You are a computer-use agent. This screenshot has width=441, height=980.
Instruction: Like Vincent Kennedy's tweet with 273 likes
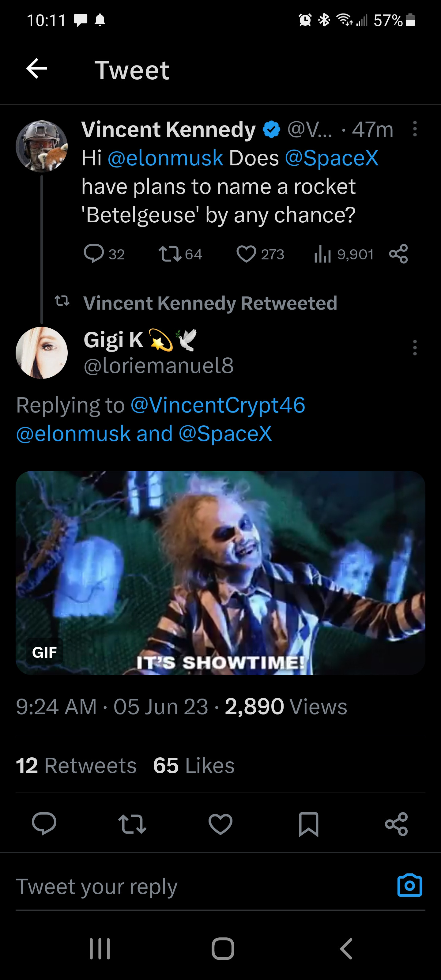[x=247, y=254]
